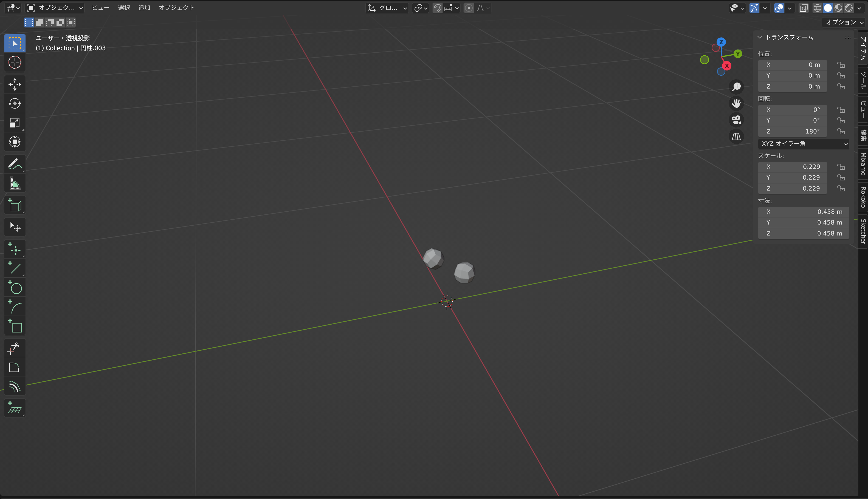Select the Measure tool
This screenshot has height=499, width=868.
15,183
